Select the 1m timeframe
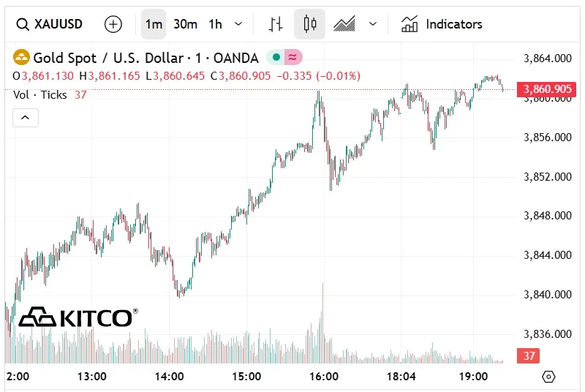The image size is (585, 392). click(x=154, y=24)
